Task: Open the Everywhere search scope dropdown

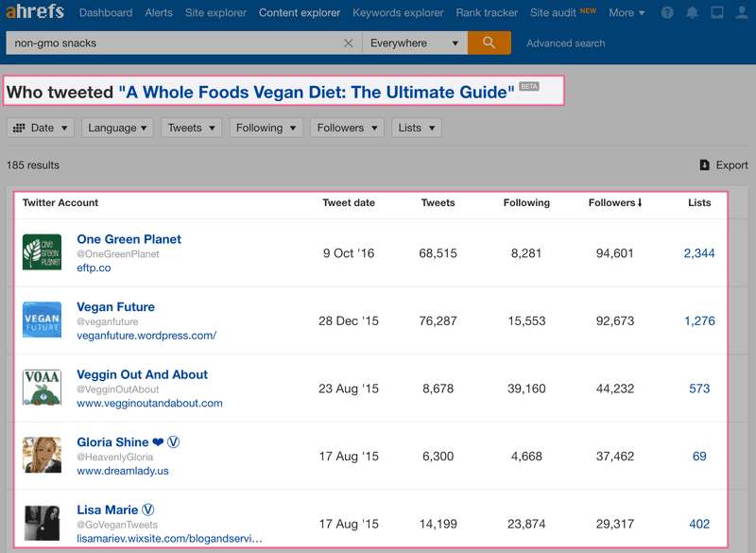Action: (x=415, y=43)
